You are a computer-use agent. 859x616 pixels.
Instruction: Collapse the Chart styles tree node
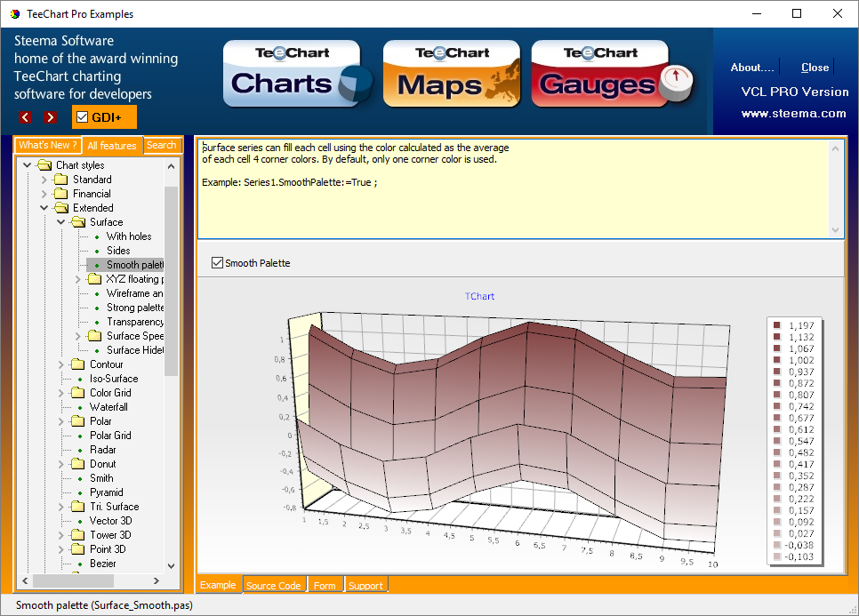click(x=27, y=164)
